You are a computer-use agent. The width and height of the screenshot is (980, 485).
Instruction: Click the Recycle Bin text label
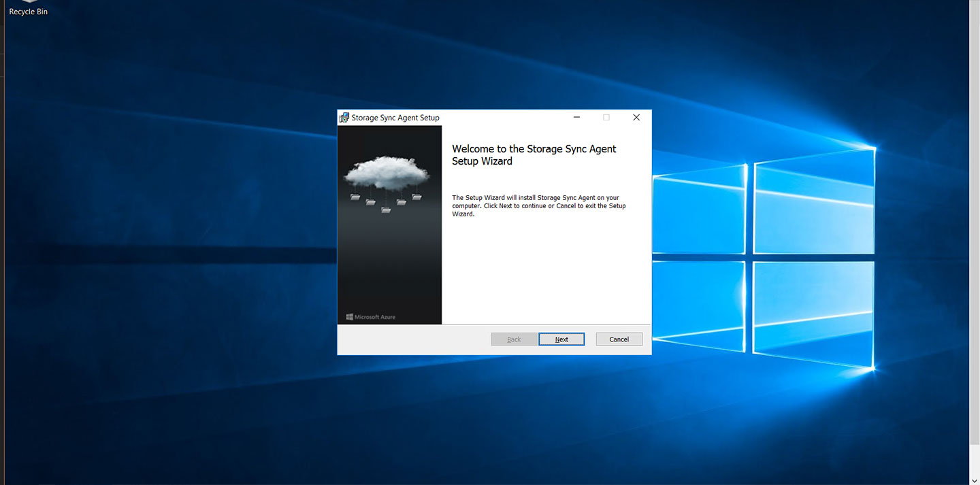[28, 12]
